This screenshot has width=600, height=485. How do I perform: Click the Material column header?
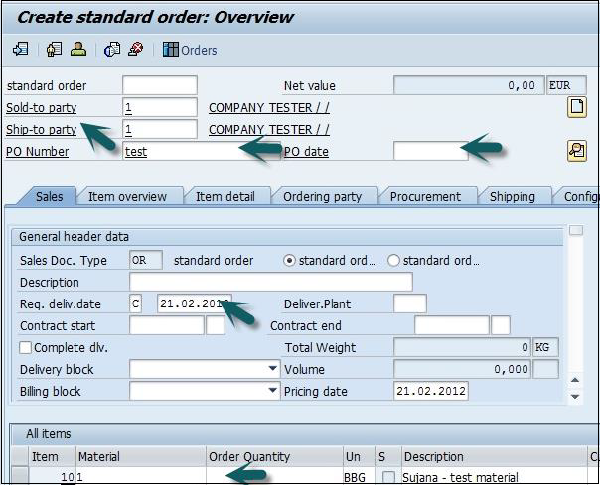pos(141,457)
